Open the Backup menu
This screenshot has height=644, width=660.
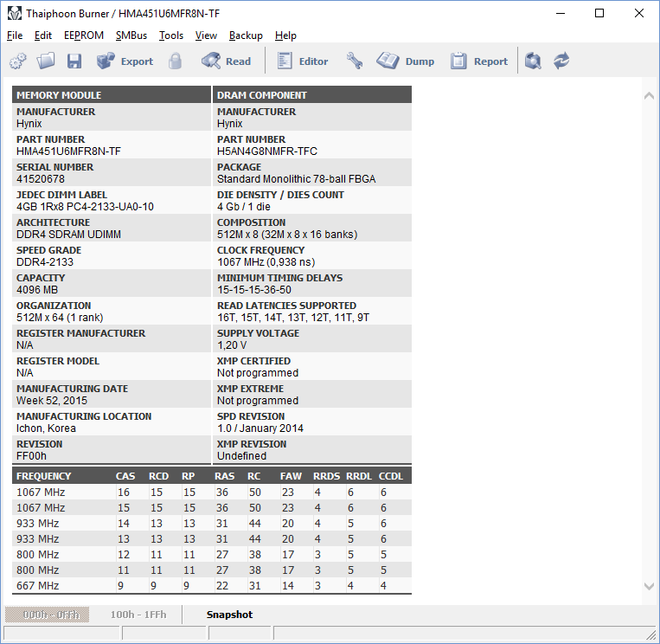[246, 35]
